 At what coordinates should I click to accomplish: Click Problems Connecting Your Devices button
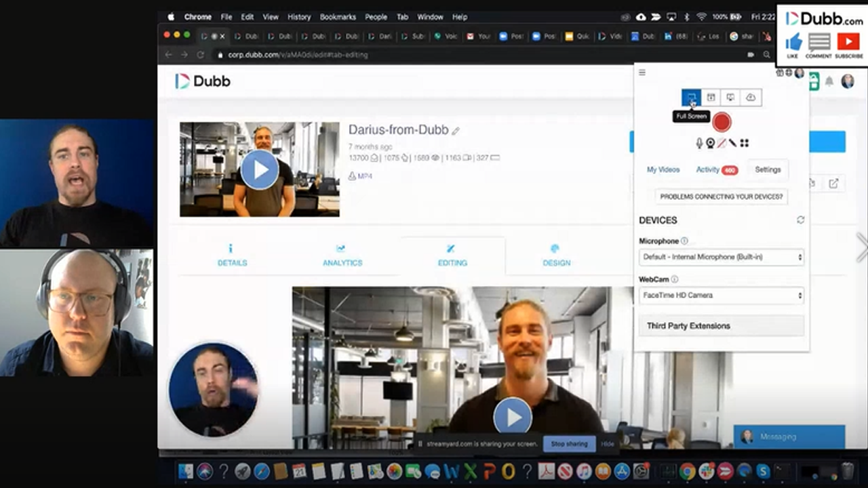pyautogui.click(x=722, y=197)
